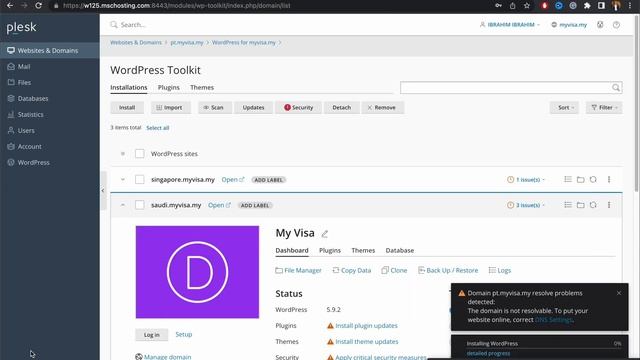
Task: Open saudi.myvisa.my site link
Action: (219, 205)
